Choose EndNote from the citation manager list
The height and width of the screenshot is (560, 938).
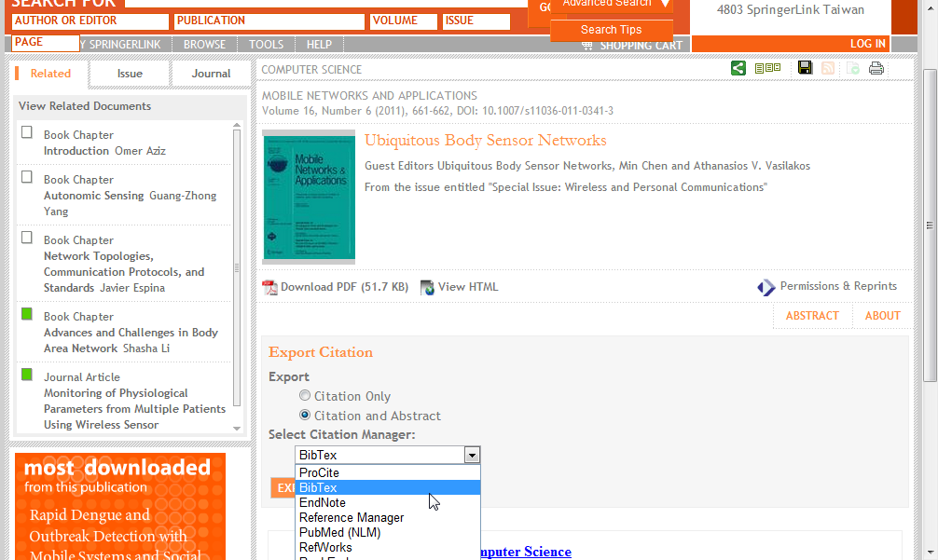pos(388,502)
